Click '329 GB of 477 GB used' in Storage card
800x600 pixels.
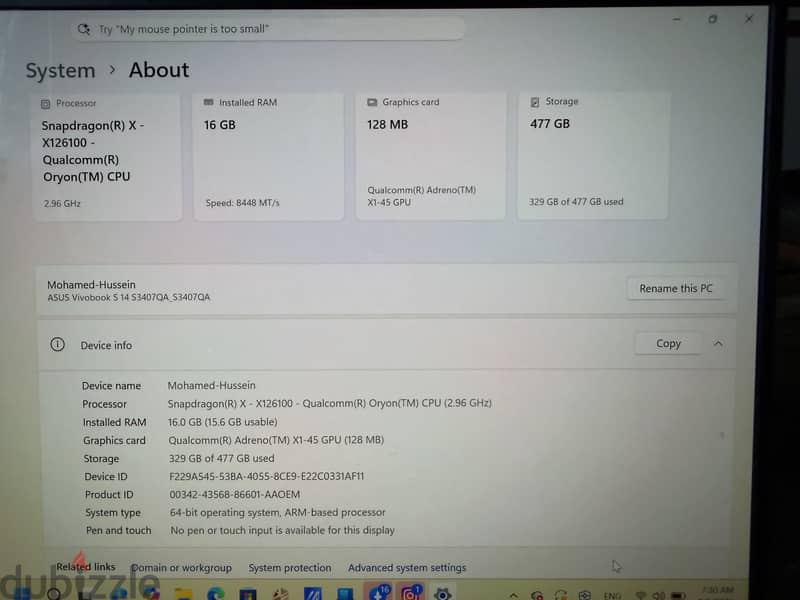(576, 202)
